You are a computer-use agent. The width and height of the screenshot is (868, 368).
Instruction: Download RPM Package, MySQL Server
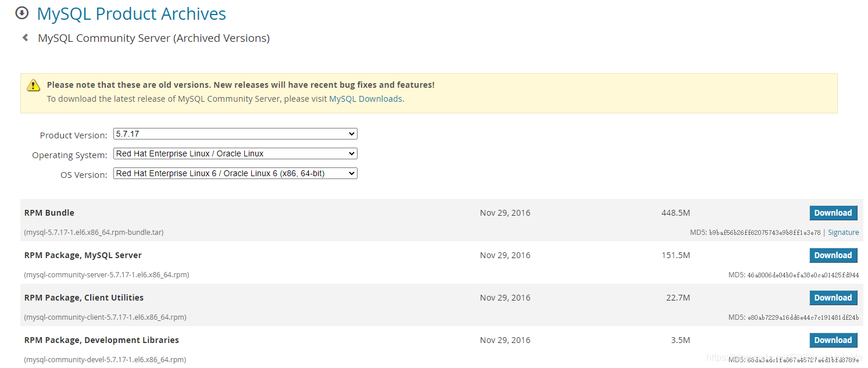pos(833,255)
